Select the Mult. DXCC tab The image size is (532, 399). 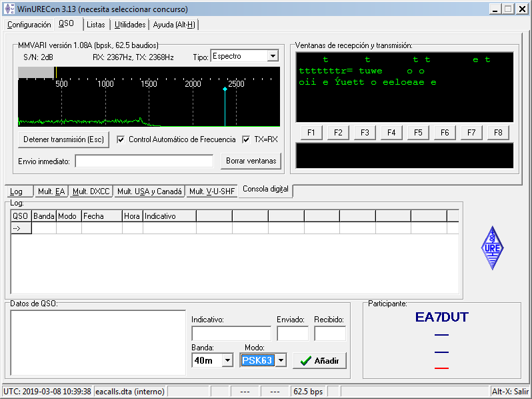(x=91, y=191)
